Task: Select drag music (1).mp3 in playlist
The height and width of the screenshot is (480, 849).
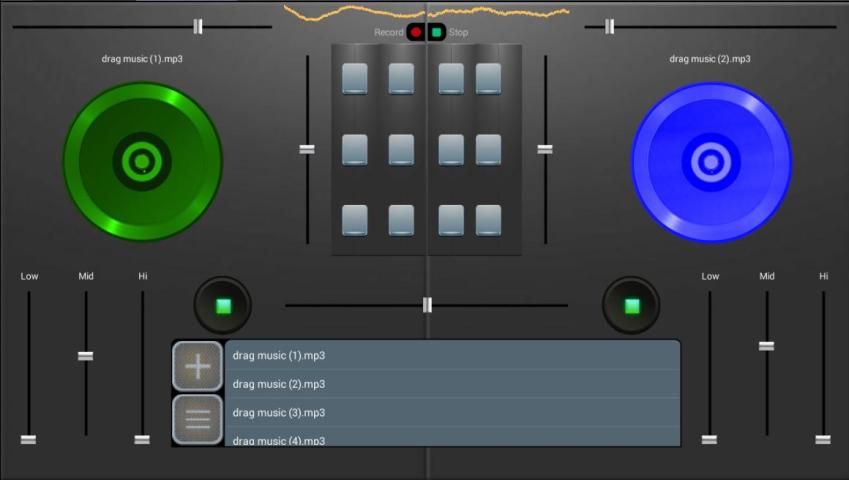Action: click(450, 355)
